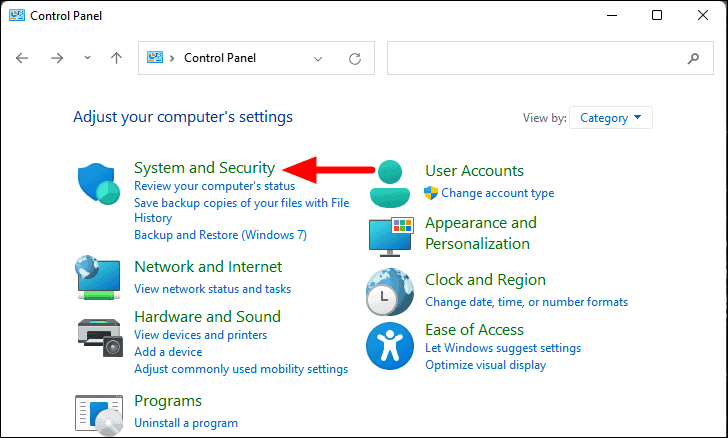Open Save backup copies with File History

click(x=241, y=210)
